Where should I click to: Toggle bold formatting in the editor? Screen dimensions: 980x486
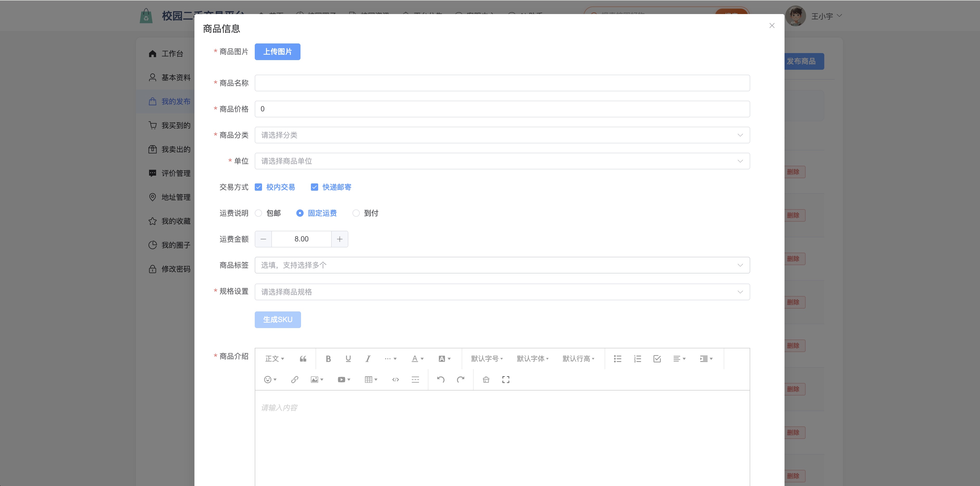click(328, 359)
